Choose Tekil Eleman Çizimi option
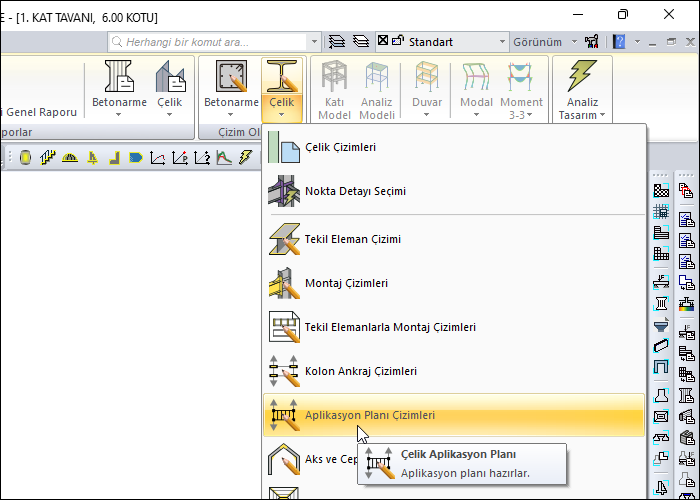Screen dimensions: 700x500 [x=454, y=239]
